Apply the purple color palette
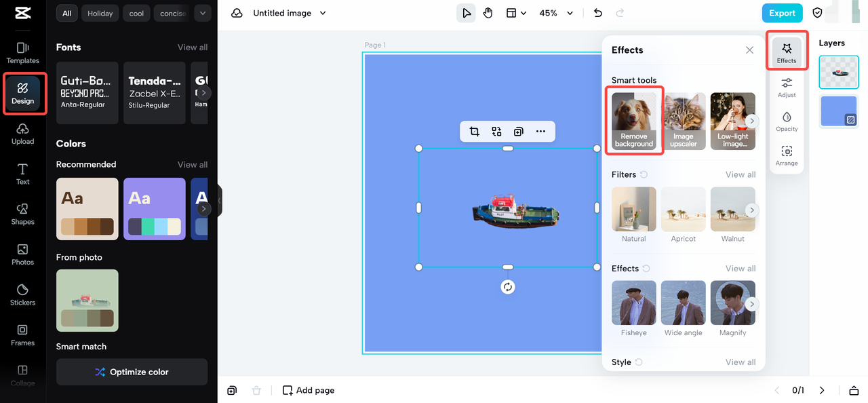 tap(155, 209)
